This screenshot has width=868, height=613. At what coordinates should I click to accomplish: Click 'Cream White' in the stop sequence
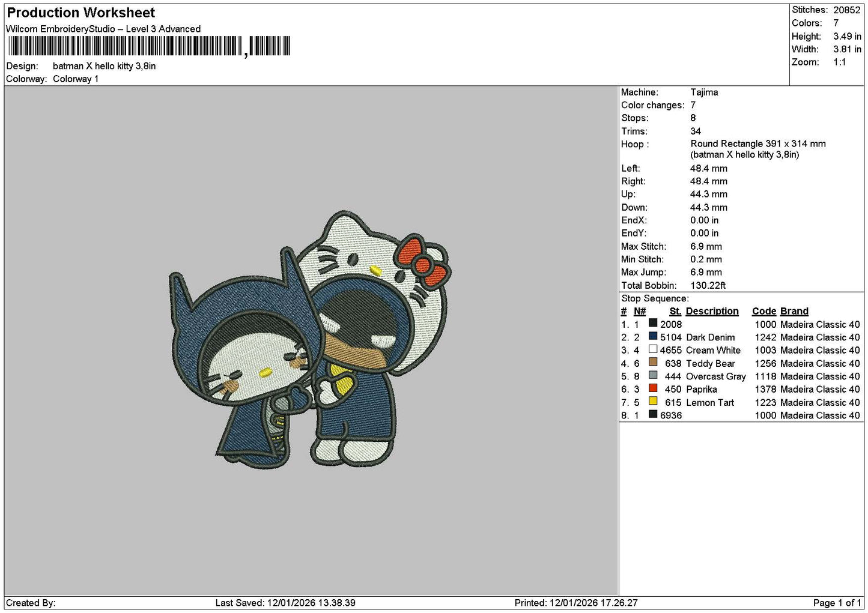pyautogui.click(x=714, y=351)
